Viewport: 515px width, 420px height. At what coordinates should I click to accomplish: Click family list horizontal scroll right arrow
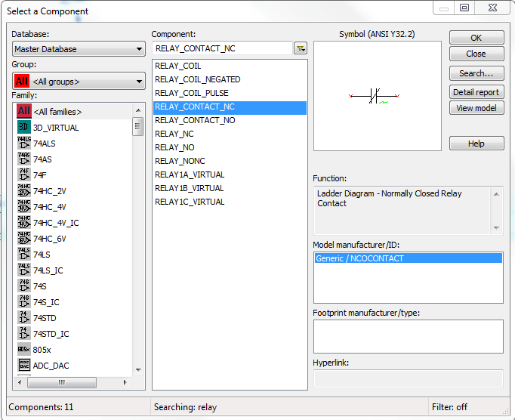tap(125, 382)
